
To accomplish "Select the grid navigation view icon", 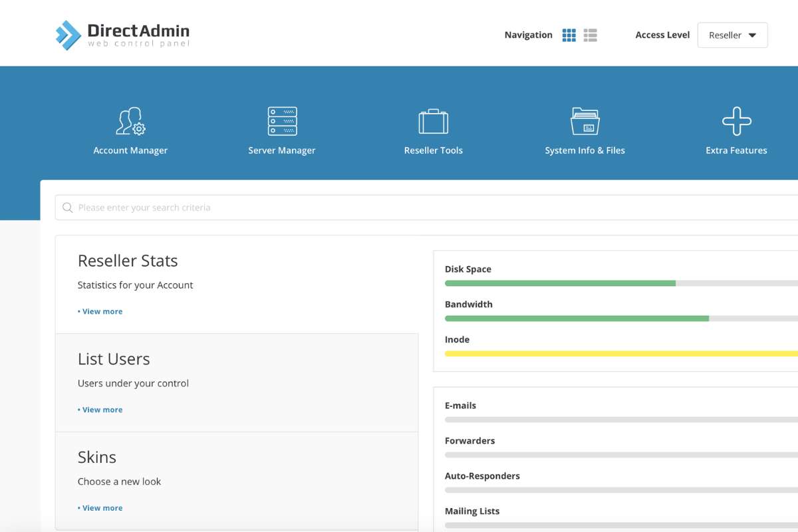I will (x=569, y=35).
